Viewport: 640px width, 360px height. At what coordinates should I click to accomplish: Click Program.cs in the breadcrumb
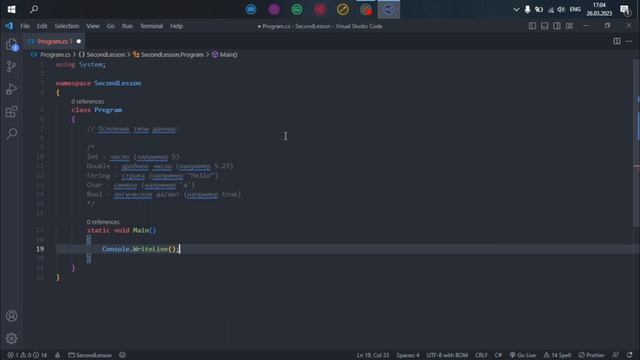[x=55, y=54]
